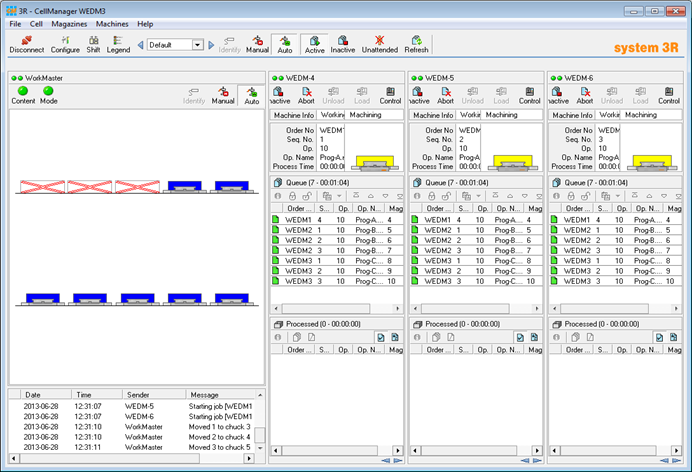The image size is (692, 472).
Task: Select WEDM1 seq 4 row in WEDM-6 queue
Action: [616, 220]
